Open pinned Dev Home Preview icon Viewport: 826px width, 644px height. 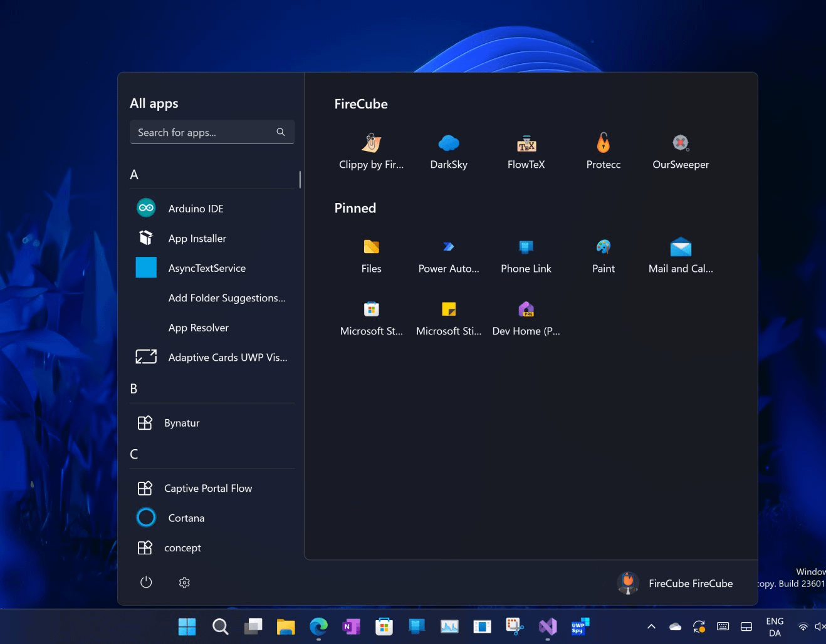[x=526, y=309]
